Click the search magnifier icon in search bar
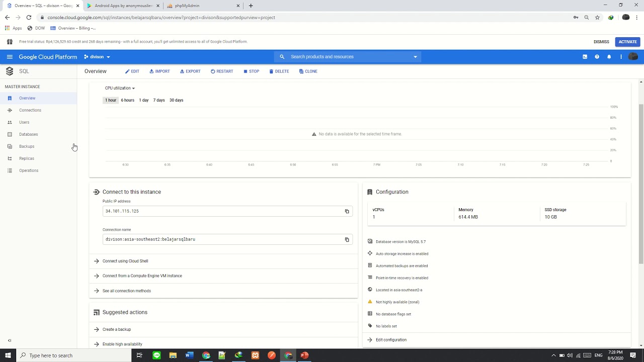 pyautogui.click(x=282, y=57)
